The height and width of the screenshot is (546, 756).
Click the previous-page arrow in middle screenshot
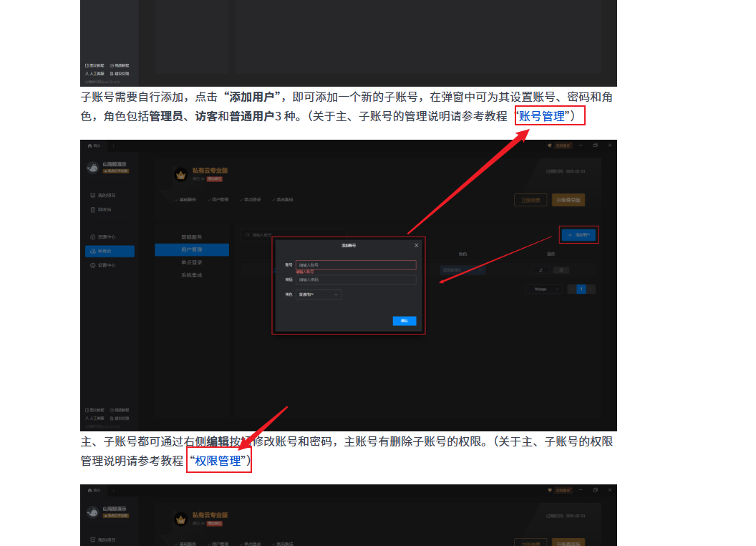click(572, 289)
